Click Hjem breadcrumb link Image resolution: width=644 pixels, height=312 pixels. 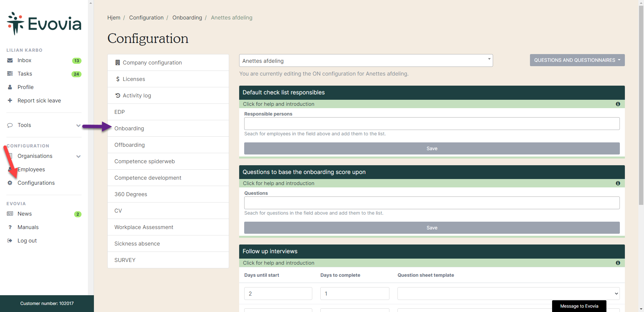(114, 17)
